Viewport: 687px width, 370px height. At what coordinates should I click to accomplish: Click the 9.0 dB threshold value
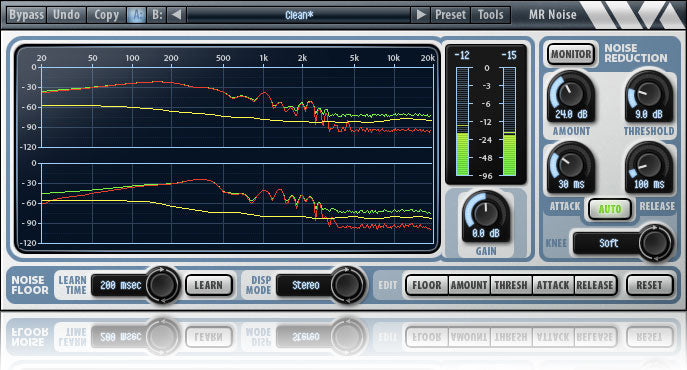click(x=649, y=114)
